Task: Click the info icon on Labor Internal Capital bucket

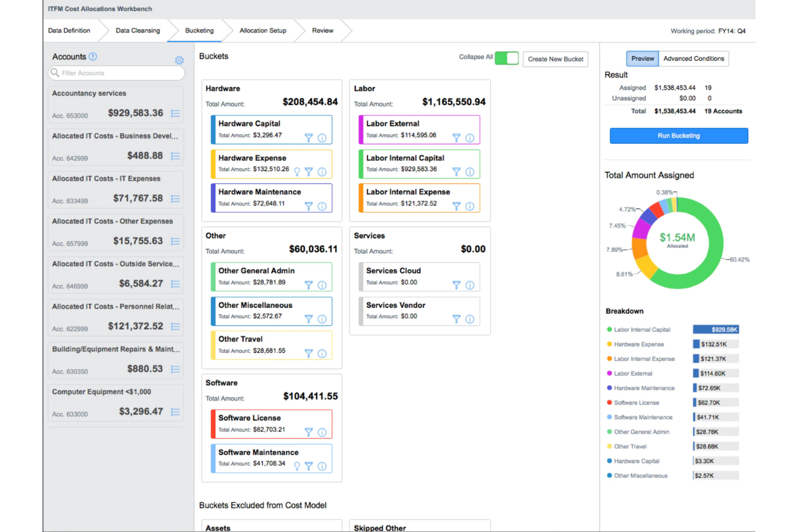Action: pos(470,172)
